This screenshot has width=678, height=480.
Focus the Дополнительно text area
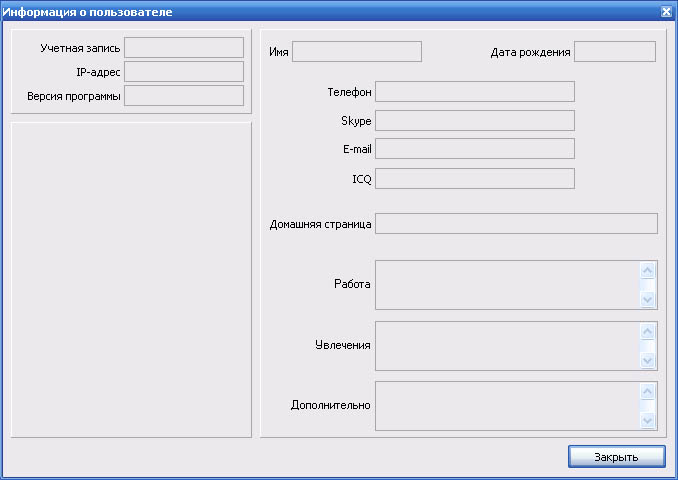tap(507, 406)
